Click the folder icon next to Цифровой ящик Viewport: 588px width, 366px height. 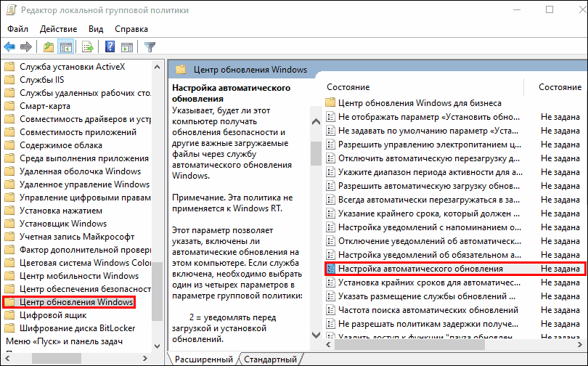coord(9,315)
